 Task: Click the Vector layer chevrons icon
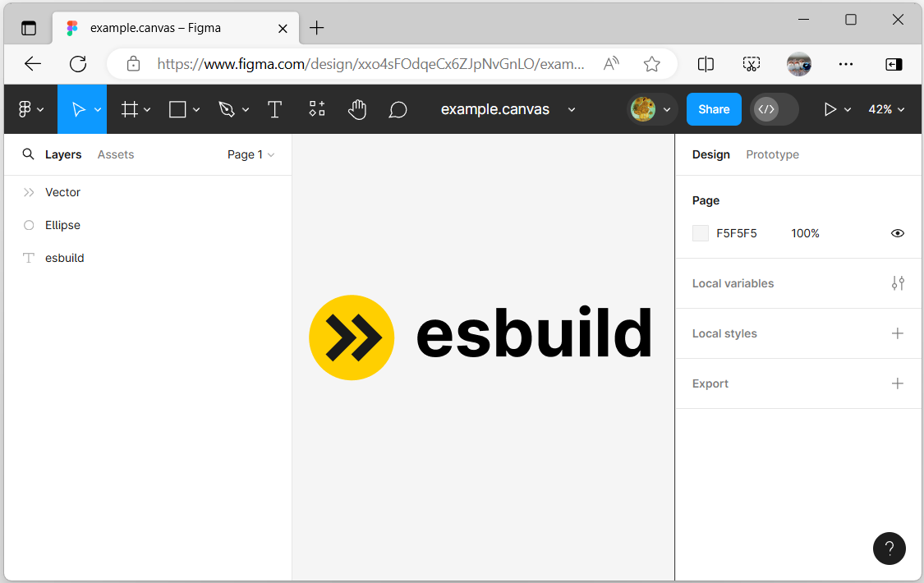coord(28,192)
